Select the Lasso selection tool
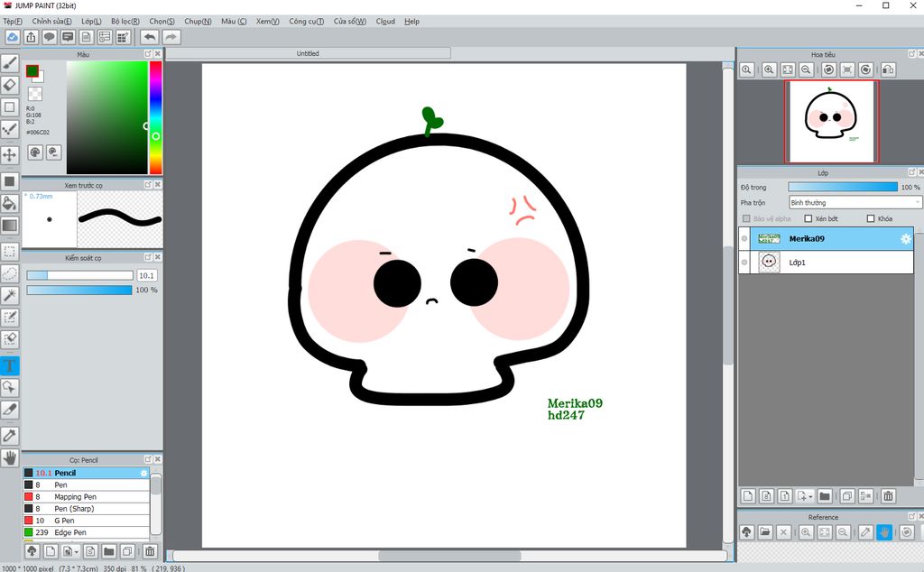Screen dimensions: 924x572 click(x=9, y=273)
